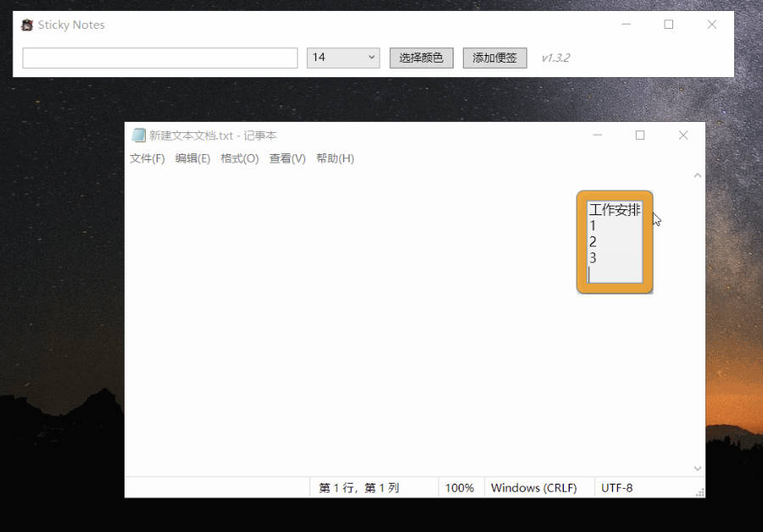Expand the font size combo box arrow
Screen dimensions: 763x532
click(x=371, y=58)
